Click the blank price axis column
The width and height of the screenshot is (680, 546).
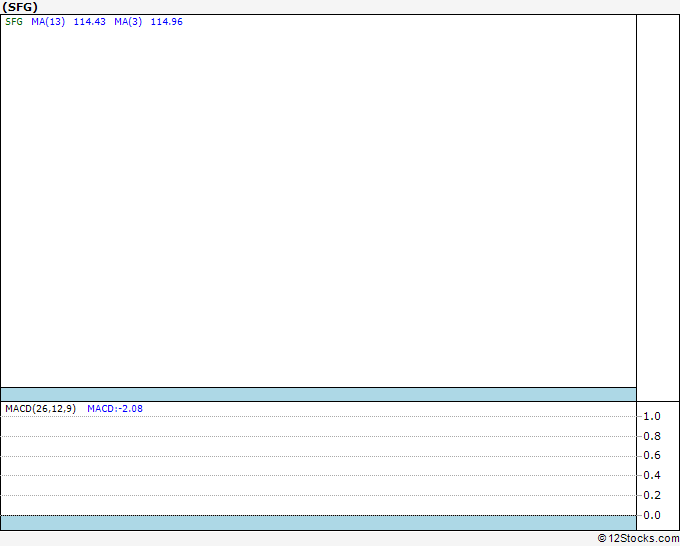click(658, 208)
